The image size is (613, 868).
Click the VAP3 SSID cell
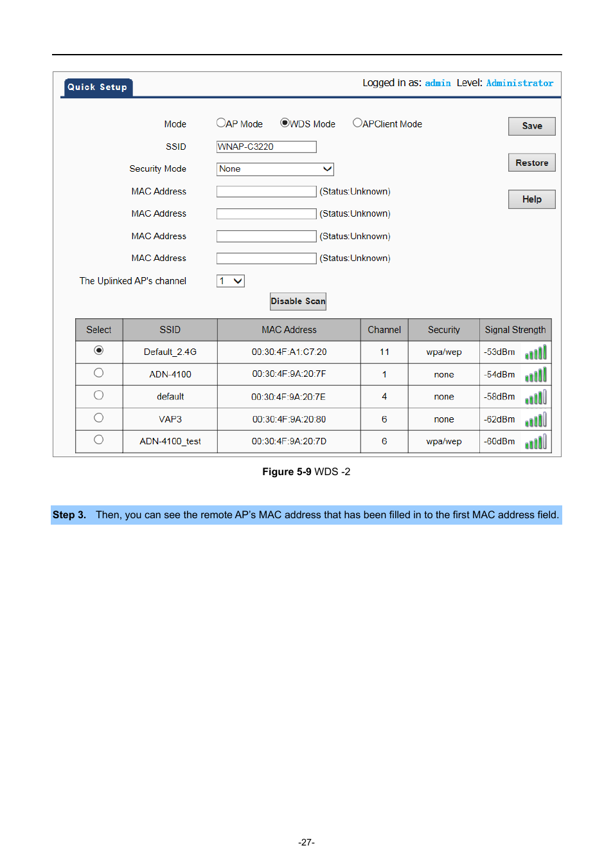click(x=170, y=419)
